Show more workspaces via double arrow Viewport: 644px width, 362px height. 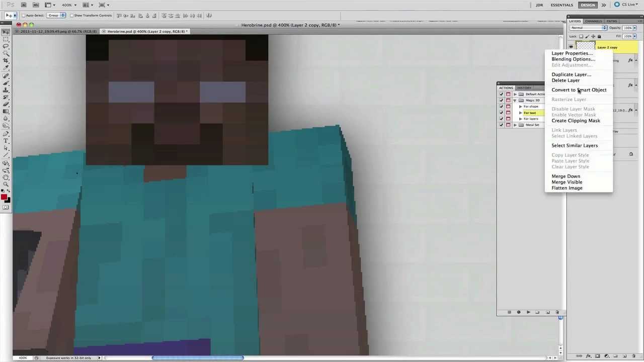tap(604, 5)
